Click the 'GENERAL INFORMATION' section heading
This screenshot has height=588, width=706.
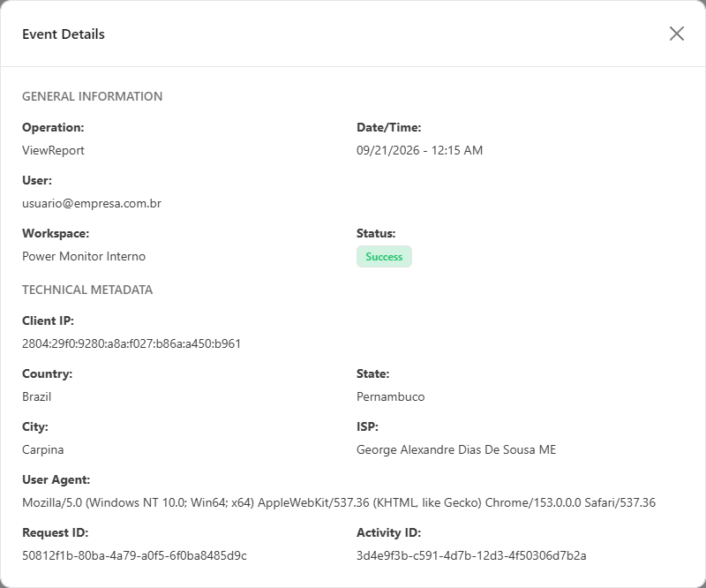tap(93, 96)
